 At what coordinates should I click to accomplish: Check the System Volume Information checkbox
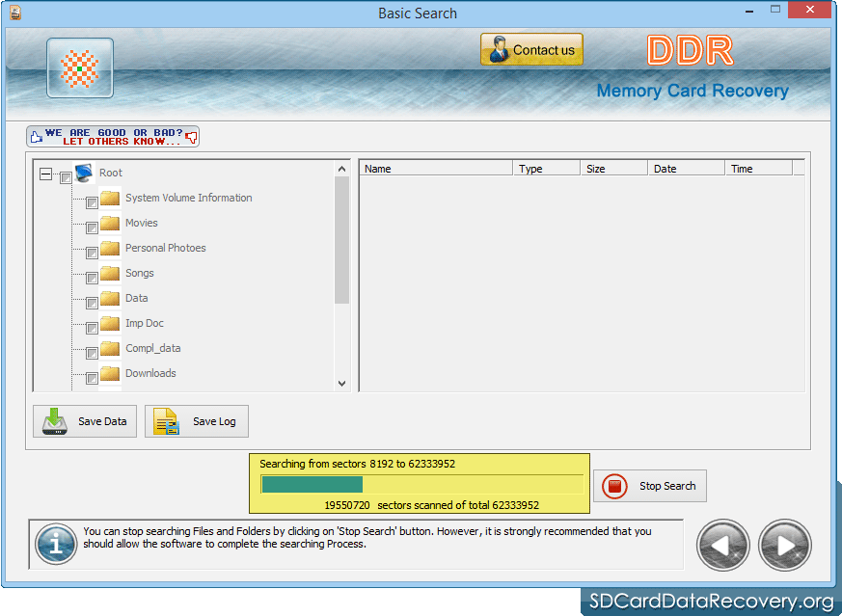(x=92, y=202)
